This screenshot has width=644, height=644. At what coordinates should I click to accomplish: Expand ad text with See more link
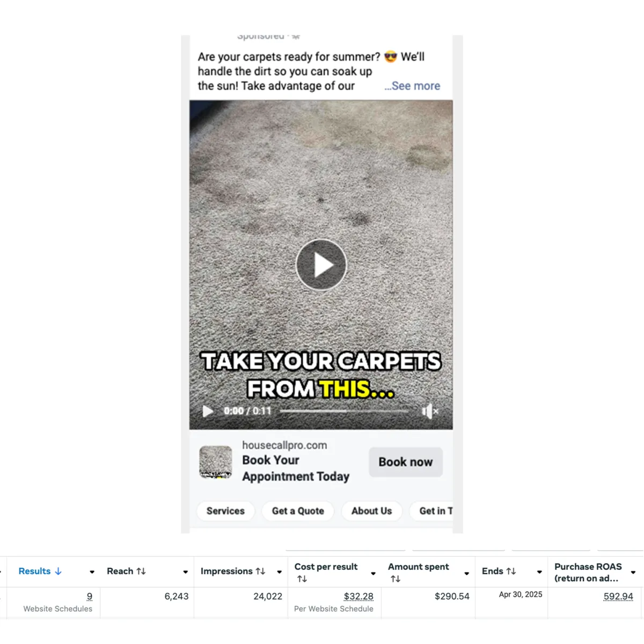pyautogui.click(x=412, y=86)
